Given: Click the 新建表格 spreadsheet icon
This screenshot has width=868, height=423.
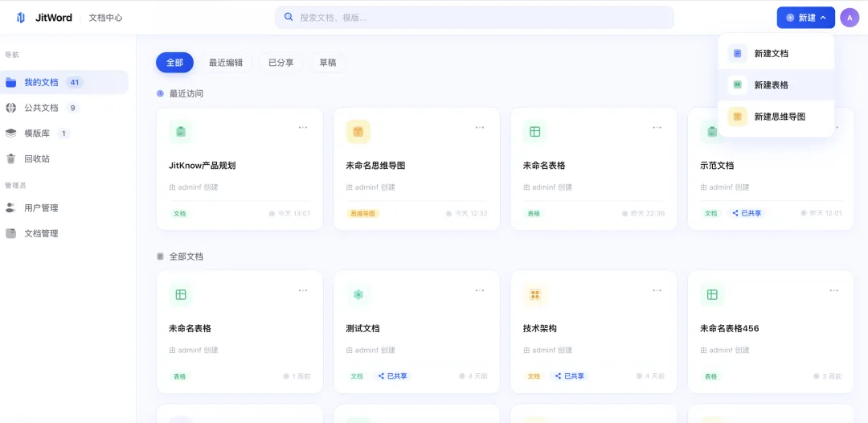Looking at the screenshot, I should [x=737, y=85].
